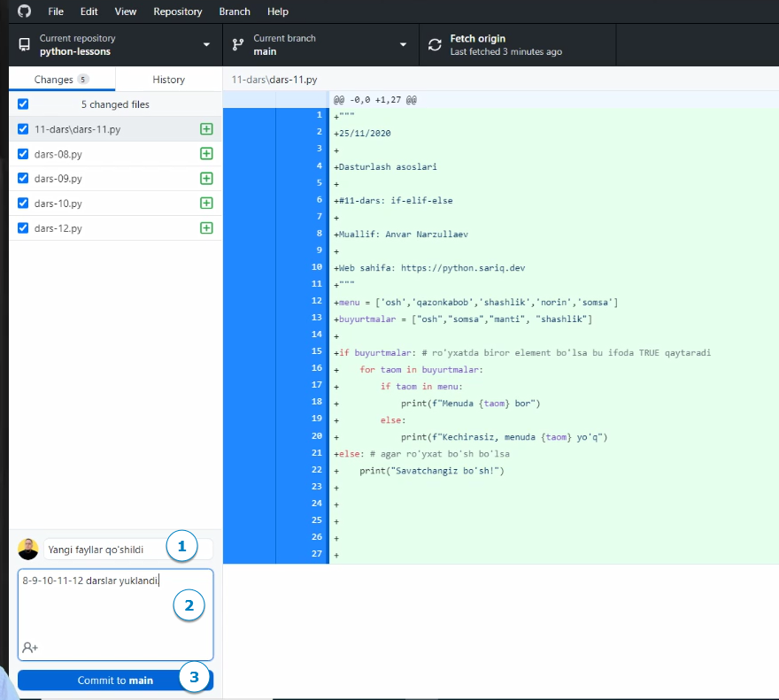Click the added-file icon for dars-12.py
The width and height of the screenshot is (779, 700).
click(206, 228)
